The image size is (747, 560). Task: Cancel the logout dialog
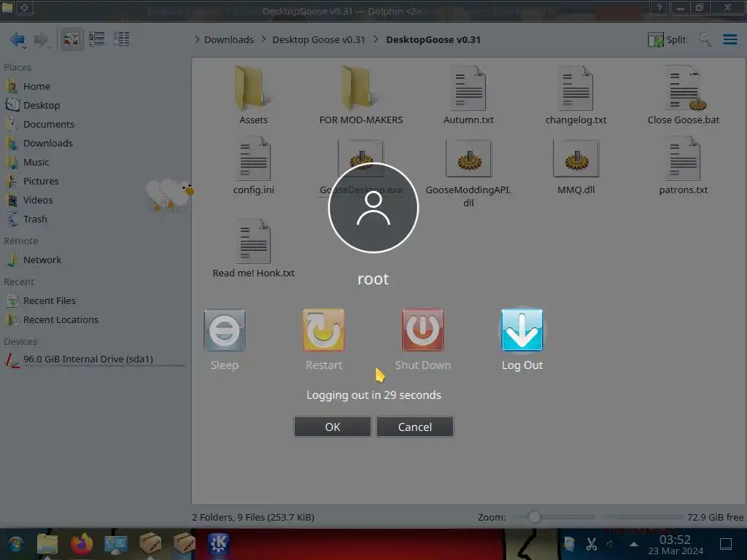[415, 427]
